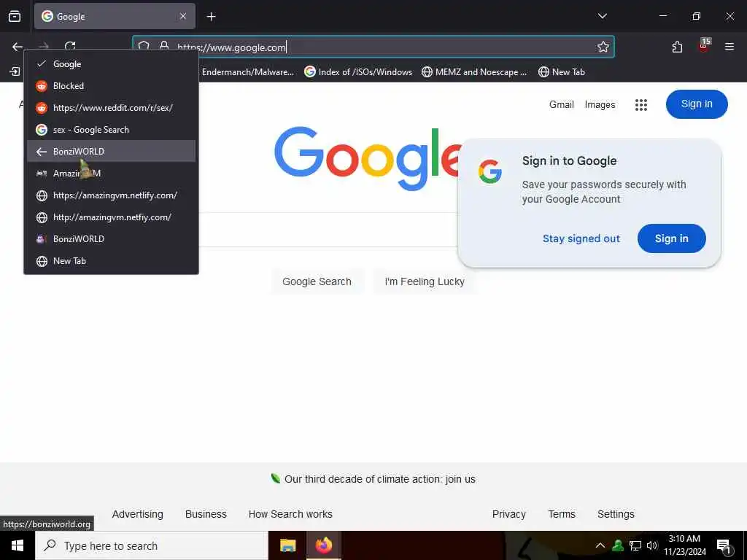Choose Stay signed out
The image size is (747, 560).
point(581,238)
